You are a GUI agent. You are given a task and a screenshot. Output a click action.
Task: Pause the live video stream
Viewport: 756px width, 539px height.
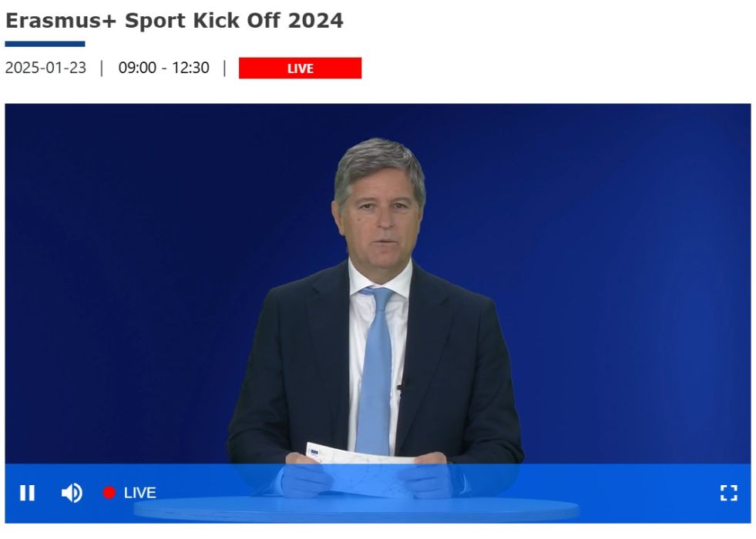(27, 493)
